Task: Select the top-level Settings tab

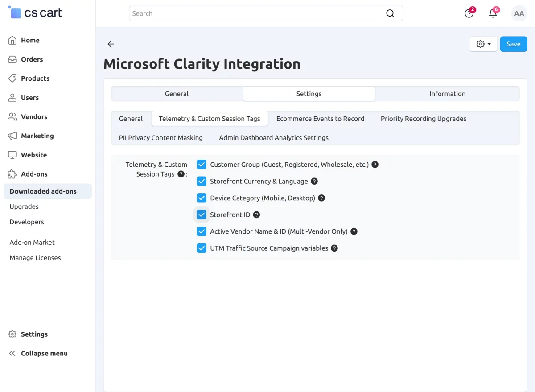Action: point(309,94)
